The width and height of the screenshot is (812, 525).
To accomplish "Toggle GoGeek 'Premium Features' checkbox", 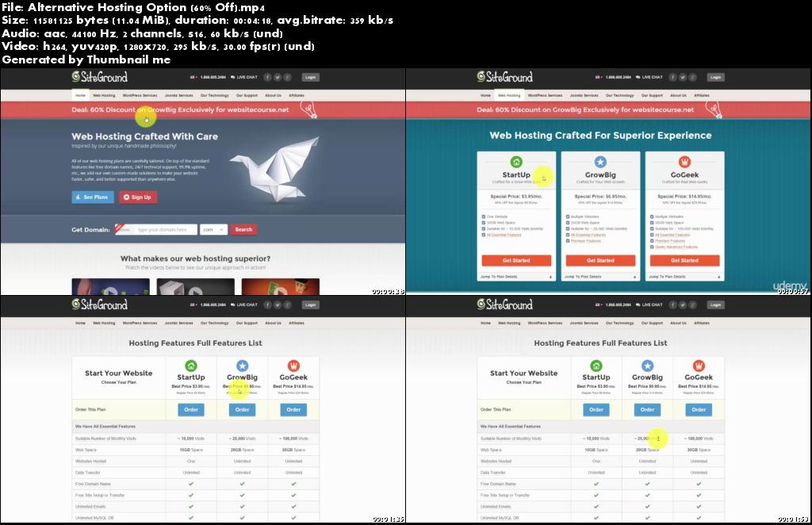I will (652, 241).
